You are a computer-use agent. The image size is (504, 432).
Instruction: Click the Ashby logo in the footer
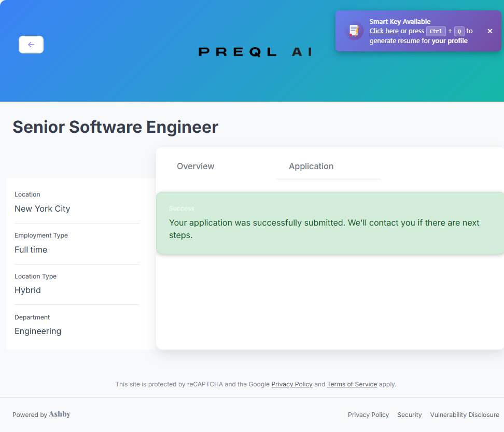coord(60,414)
